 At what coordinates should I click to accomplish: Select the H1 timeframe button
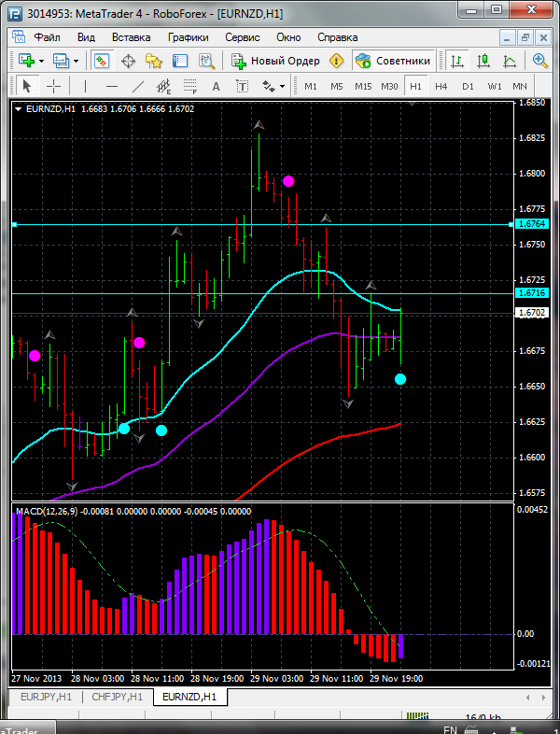[415, 86]
